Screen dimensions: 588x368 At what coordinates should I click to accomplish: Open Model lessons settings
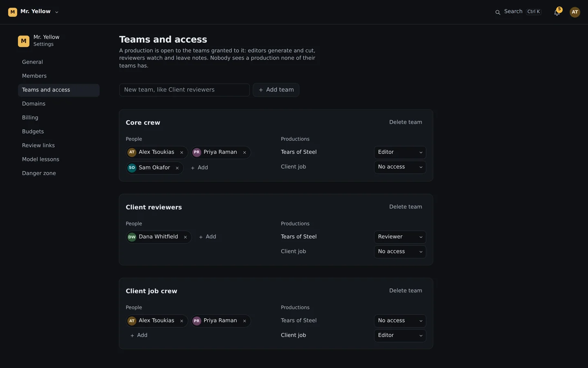tap(59, 159)
